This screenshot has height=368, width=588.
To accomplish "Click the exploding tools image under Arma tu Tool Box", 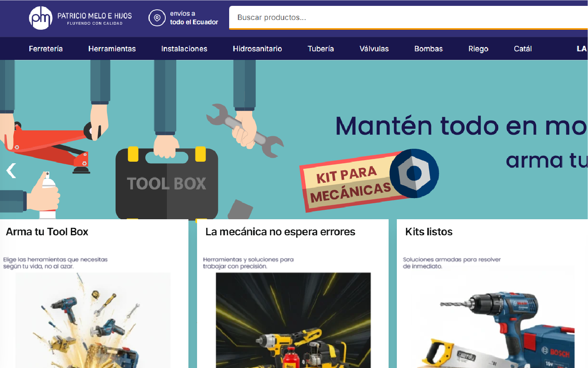I will (x=93, y=320).
